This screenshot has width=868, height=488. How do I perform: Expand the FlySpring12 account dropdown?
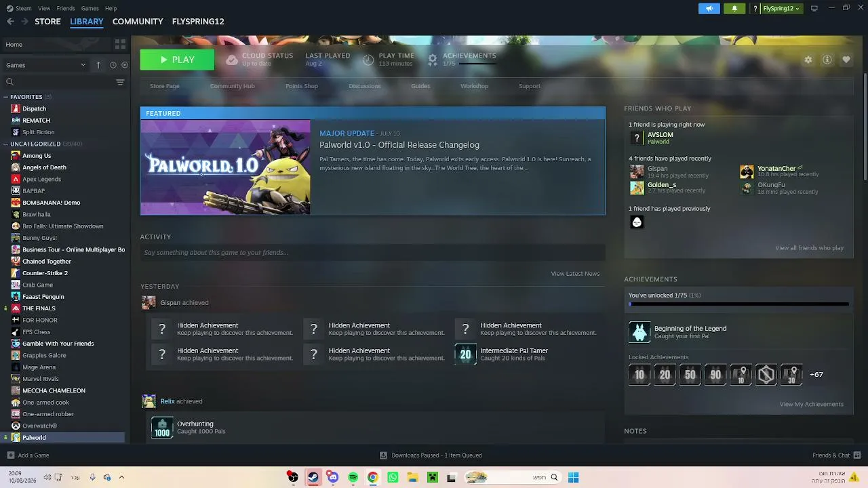click(781, 9)
